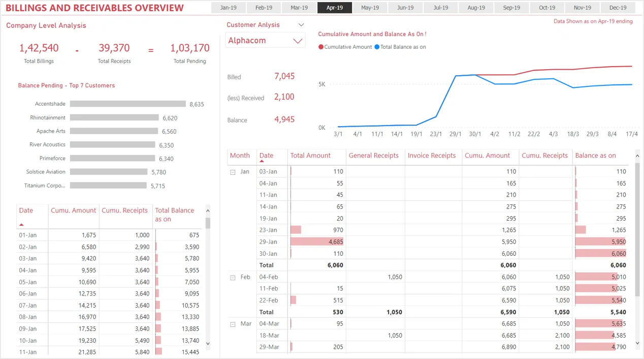Screen dimensions: 644x359
Task: Click the Balance amount 4,945
Action: pos(284,119)
